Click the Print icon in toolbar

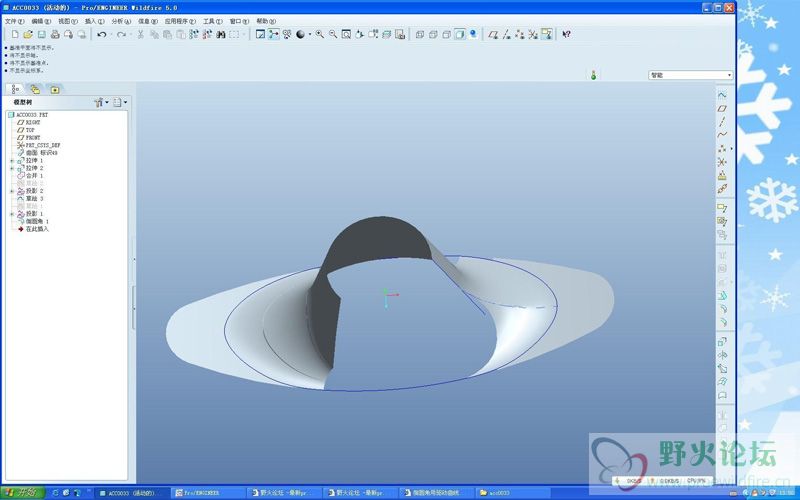[x=55, y=34]
